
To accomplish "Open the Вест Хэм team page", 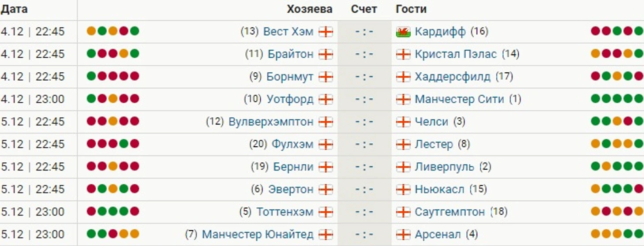I will (x=288, y=32).
